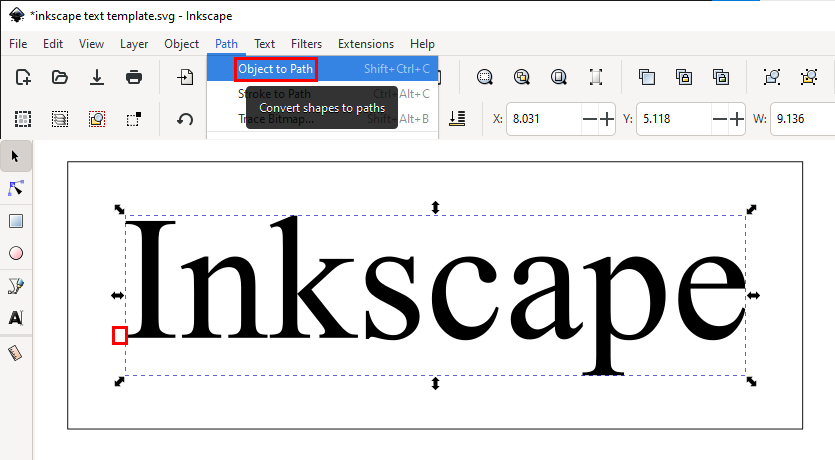Screen dimensions: 835x460
Task: Click top-right corner scale handle
Action: click(751, 209)
